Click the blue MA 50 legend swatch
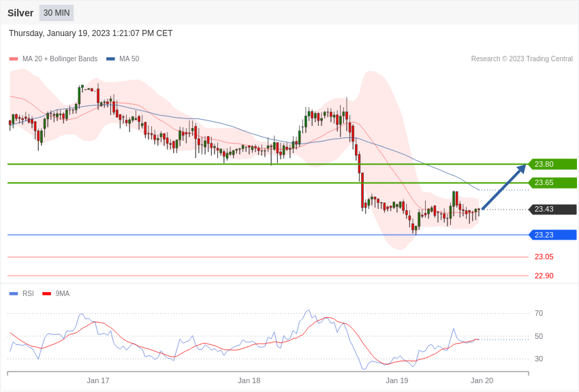579x392 pixels. point(110,59)
